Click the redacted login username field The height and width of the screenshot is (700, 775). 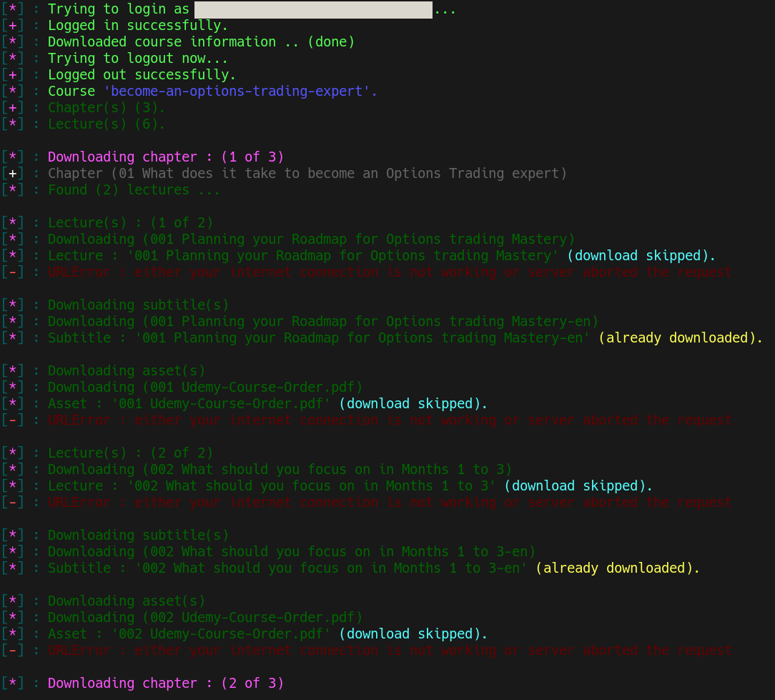click(313, 9)
